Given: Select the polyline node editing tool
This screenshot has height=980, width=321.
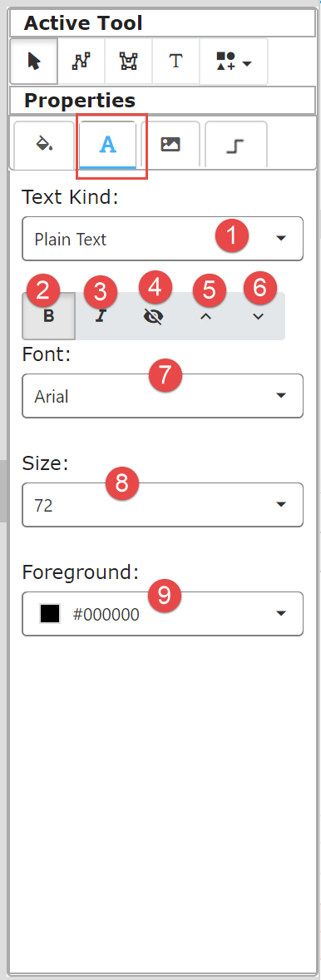Looking at the screenshot, I should click(x=81, y=62).
